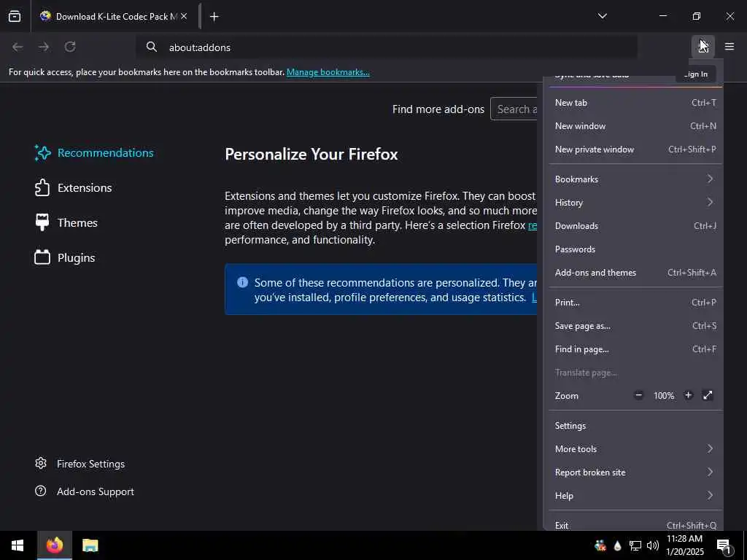This screenshot has height=560, width=747.
Task: Click the droplet tray icon
Action: (617, 545)
